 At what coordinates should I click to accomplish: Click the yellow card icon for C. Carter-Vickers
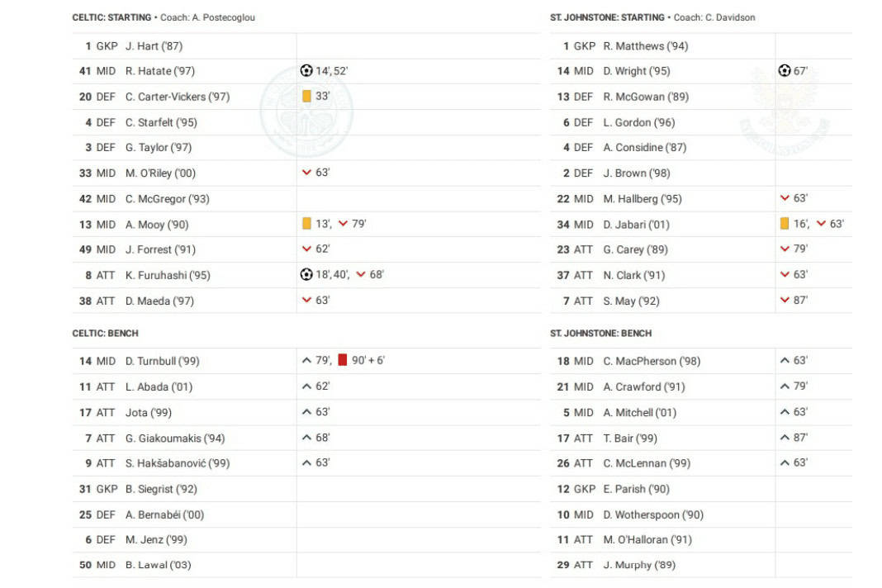[306, 97]
